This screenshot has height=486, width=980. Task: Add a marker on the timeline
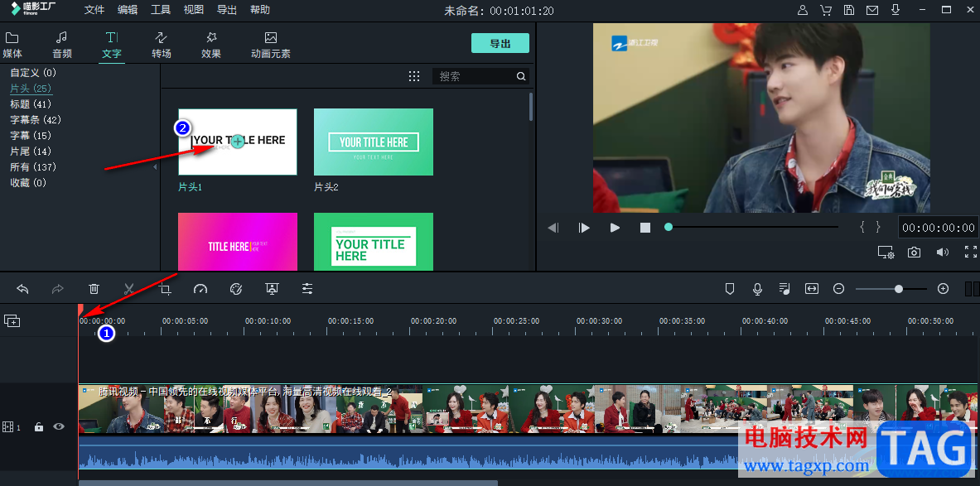click(729, 289)
